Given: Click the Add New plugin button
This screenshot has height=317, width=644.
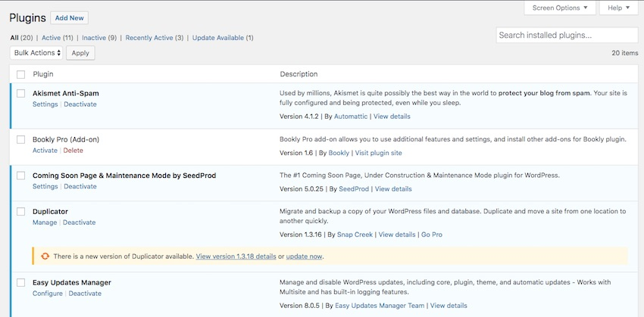Looking at the screenshot, I should click(x=70, y=18).
